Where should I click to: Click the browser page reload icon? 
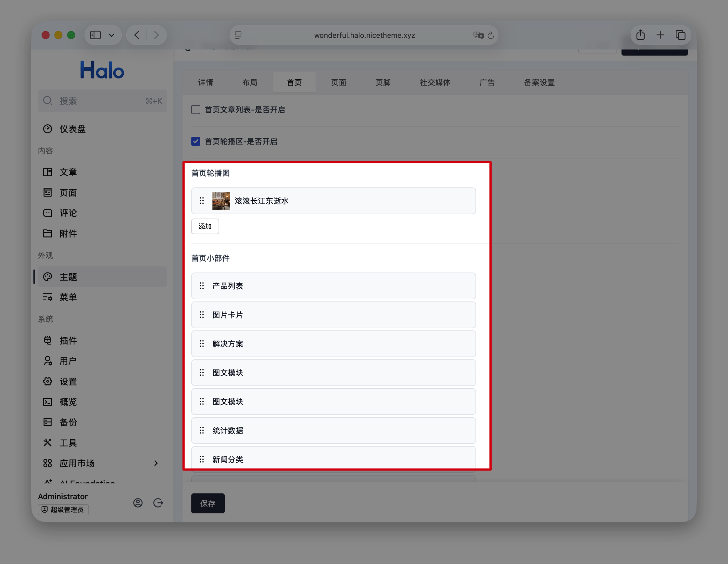tap(491, 35)
